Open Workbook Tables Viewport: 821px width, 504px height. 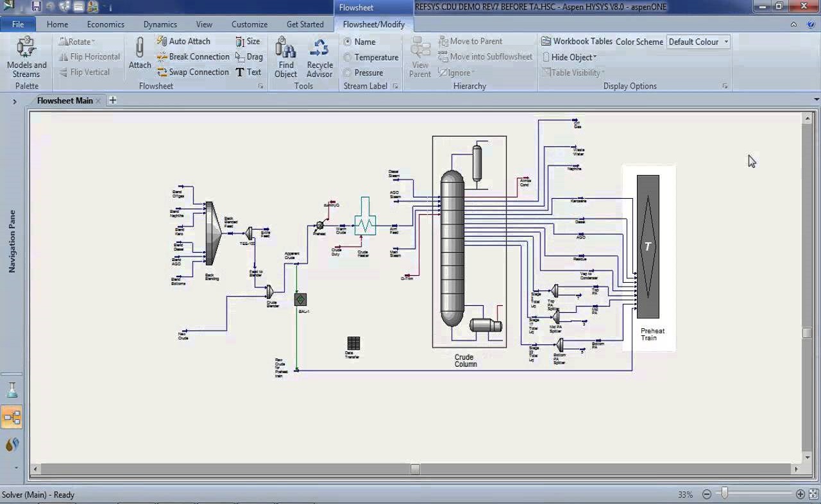pyautogui.click(x=577, y=41)
